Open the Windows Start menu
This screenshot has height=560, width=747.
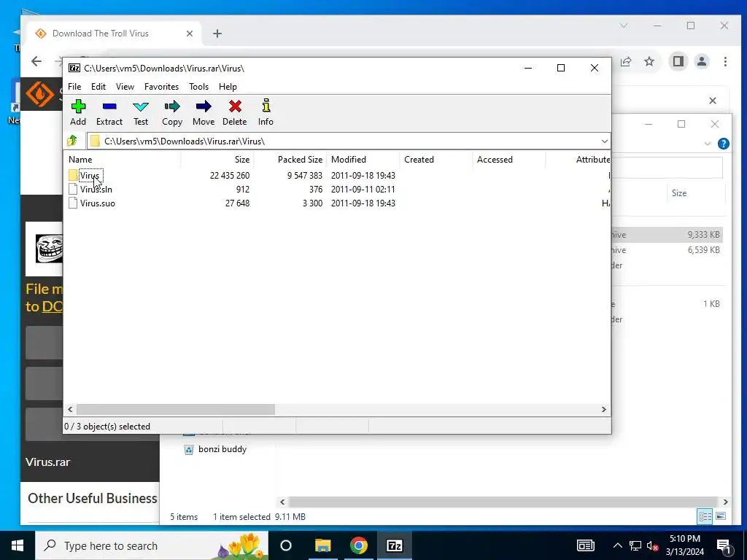tap(18, 545)
